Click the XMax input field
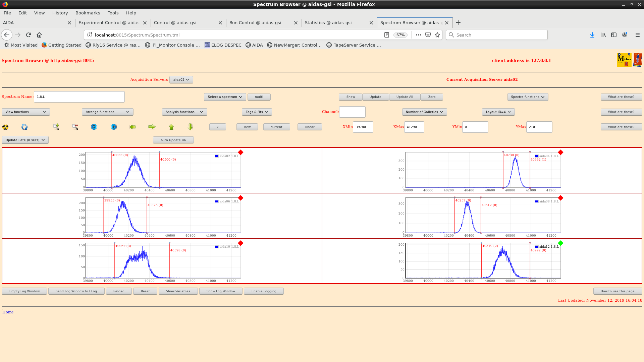Image resolution: width=644 pixels, height=362 pixels. 414,127
